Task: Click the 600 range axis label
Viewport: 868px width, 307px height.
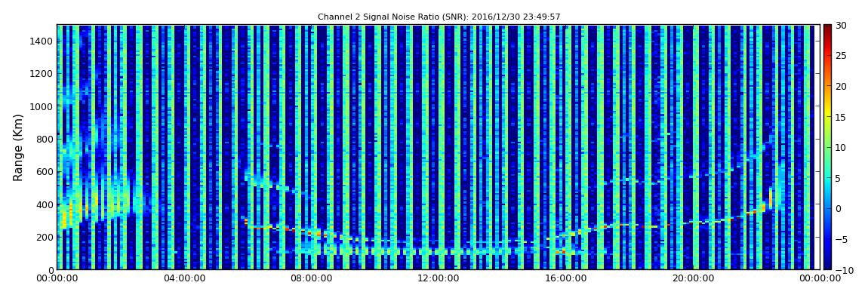Action: pos(45,171)
